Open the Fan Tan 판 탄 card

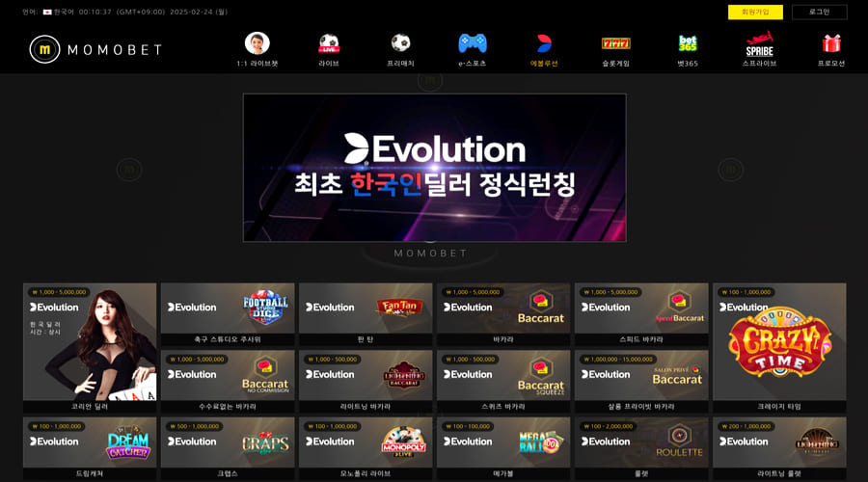pyautogui.click(x=366, y=313)
